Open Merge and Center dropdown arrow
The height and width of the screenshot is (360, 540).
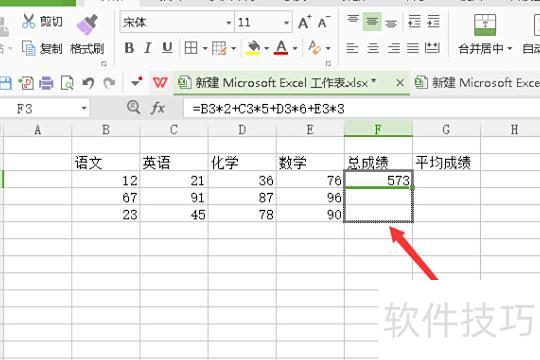click(x=510, y=49)
